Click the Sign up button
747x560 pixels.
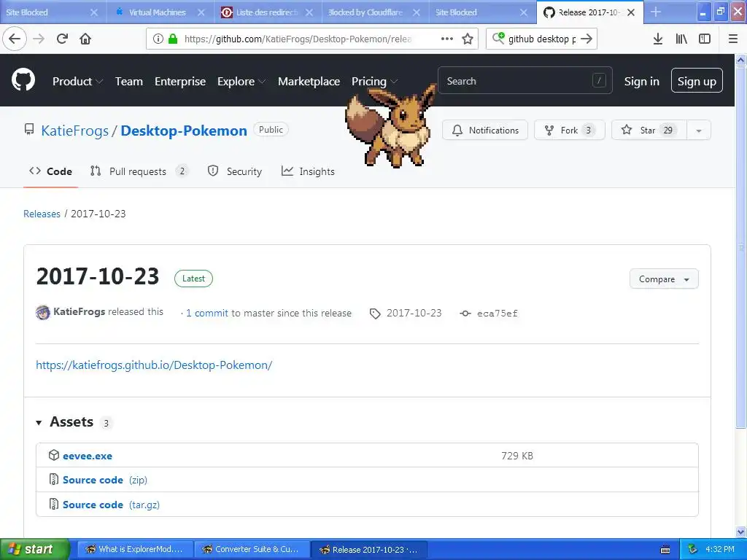pos(697,80)
